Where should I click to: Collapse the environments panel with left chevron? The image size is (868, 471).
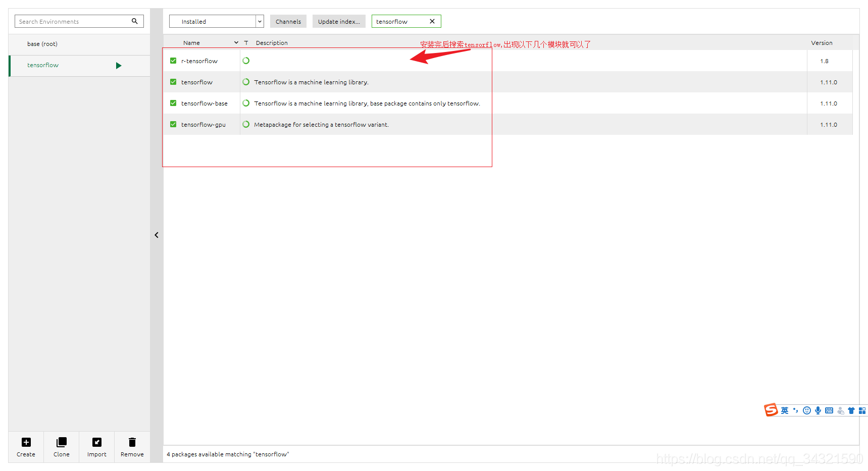pyautogui.click(x=157, y=235)
